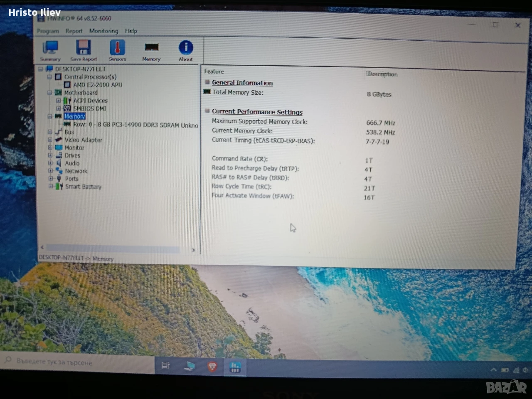Expand the SMBIOS DMI node
The height and width of the screenshot is (399, 532).
coord(59,108)
